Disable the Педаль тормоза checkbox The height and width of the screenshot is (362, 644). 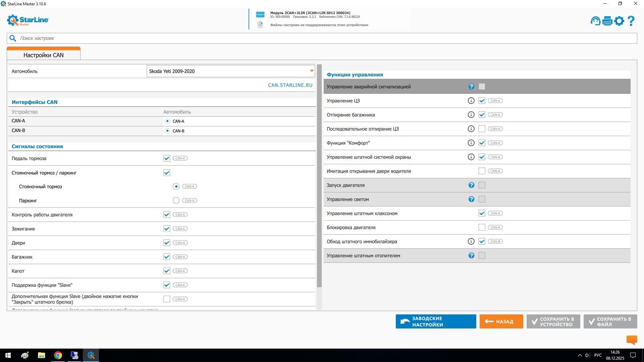point(167,158)
